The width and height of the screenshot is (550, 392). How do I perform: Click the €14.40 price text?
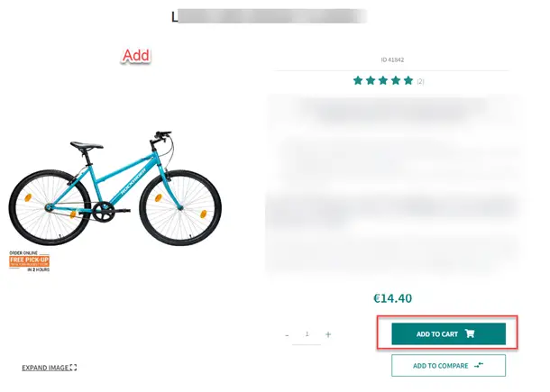(392, 298)
